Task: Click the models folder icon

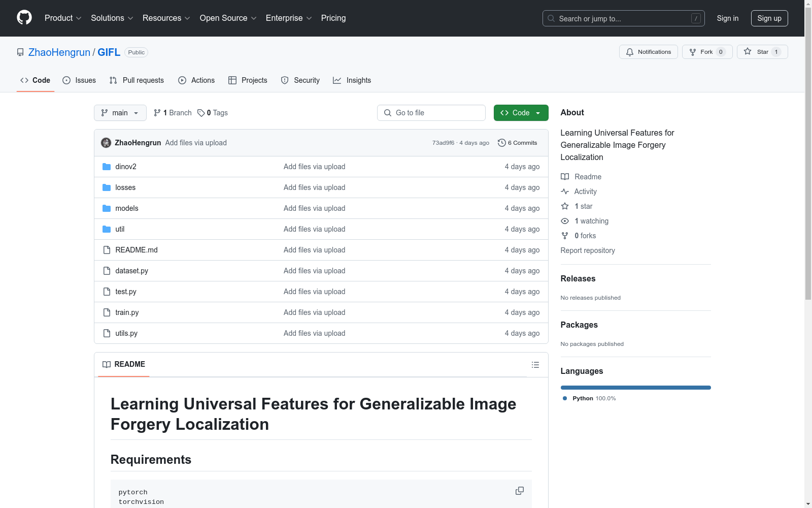Action: (107, 208)
